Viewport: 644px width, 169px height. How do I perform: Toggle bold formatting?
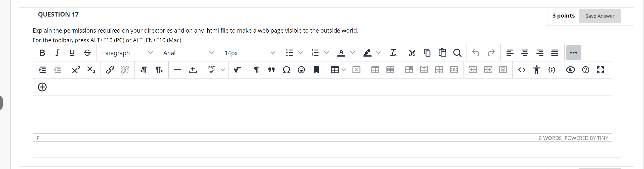42,53
